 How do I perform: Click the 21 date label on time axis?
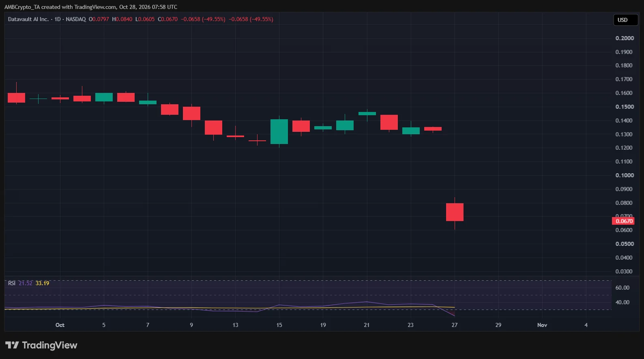click(367, 325)
